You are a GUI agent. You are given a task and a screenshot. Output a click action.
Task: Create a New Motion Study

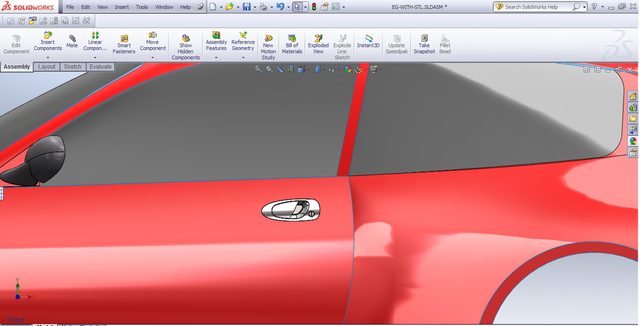269,47
